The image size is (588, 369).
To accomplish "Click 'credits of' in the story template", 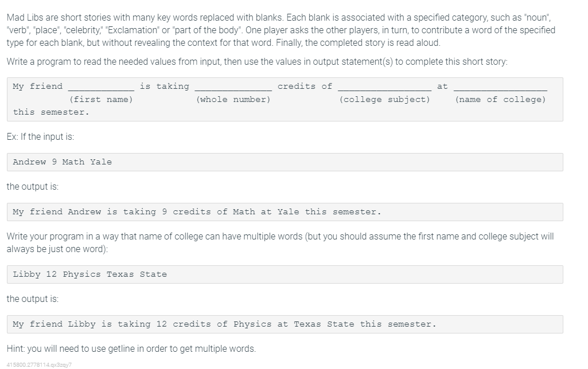I will [x=305, y=87].
